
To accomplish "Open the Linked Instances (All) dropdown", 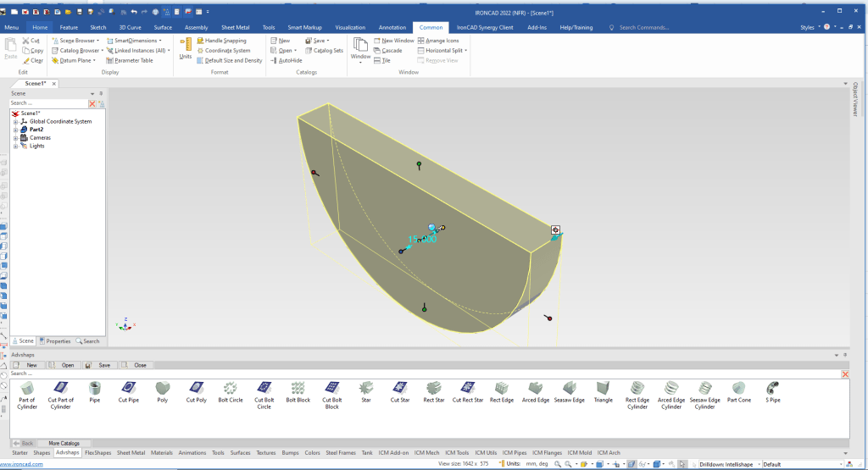I will tap(139, 50).
